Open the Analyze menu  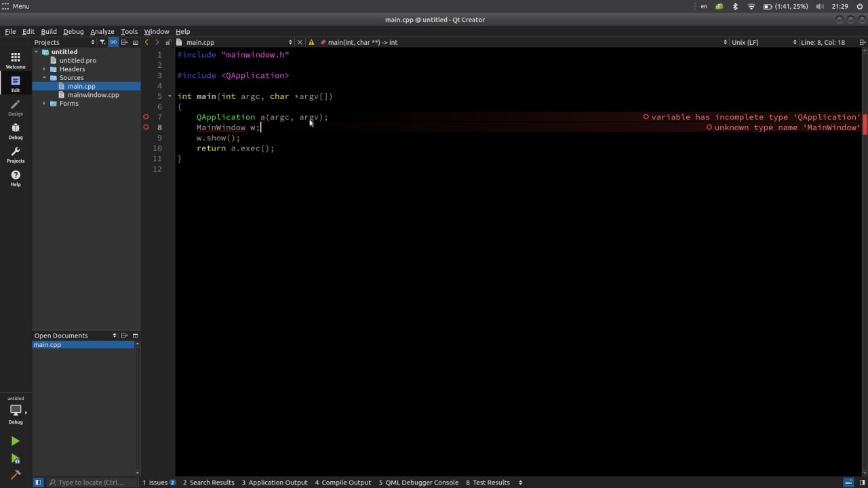[x=102, y=31]
